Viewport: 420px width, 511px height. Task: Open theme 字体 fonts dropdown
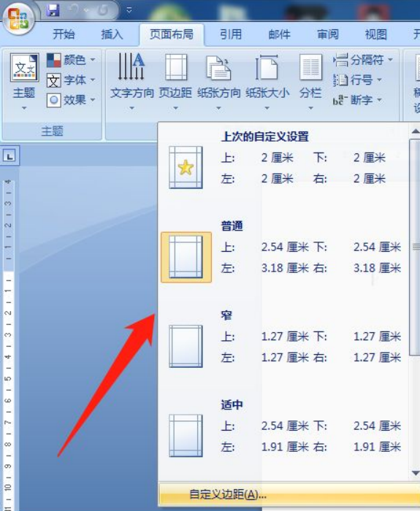coord(71,80)
